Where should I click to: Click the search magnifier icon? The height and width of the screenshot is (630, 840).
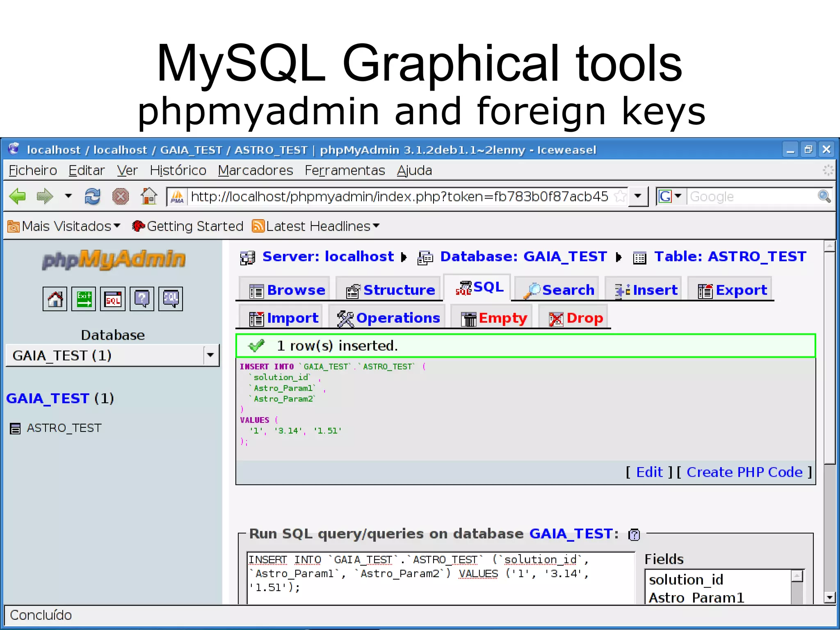824,196
